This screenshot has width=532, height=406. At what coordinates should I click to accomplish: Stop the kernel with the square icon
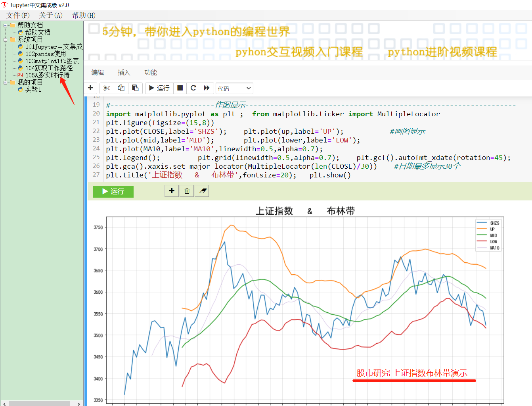point(180,88)
